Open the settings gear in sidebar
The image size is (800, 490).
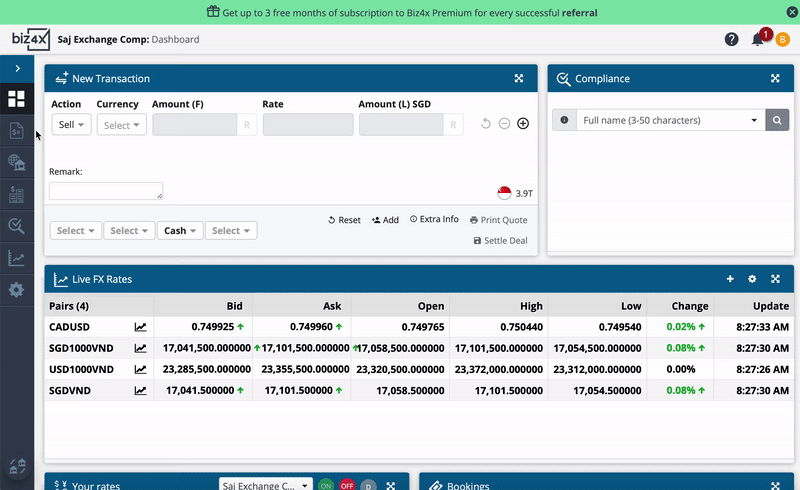click(16, 290)
